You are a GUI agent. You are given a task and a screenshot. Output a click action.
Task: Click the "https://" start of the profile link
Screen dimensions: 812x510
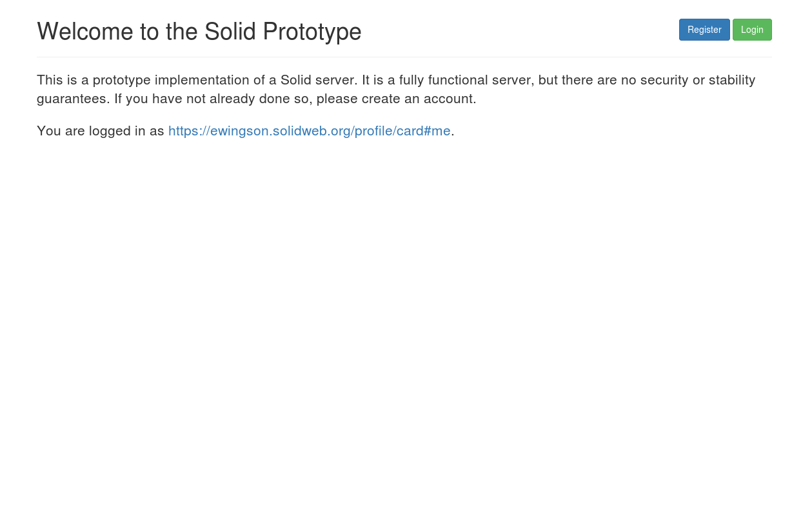pyautogui.click(x=188, y=131)
